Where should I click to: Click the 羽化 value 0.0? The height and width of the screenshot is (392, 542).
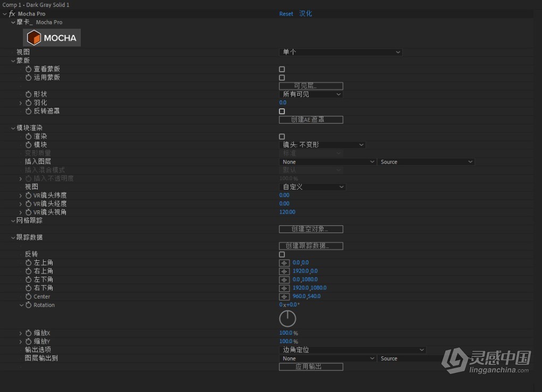[x=283, y=103]
